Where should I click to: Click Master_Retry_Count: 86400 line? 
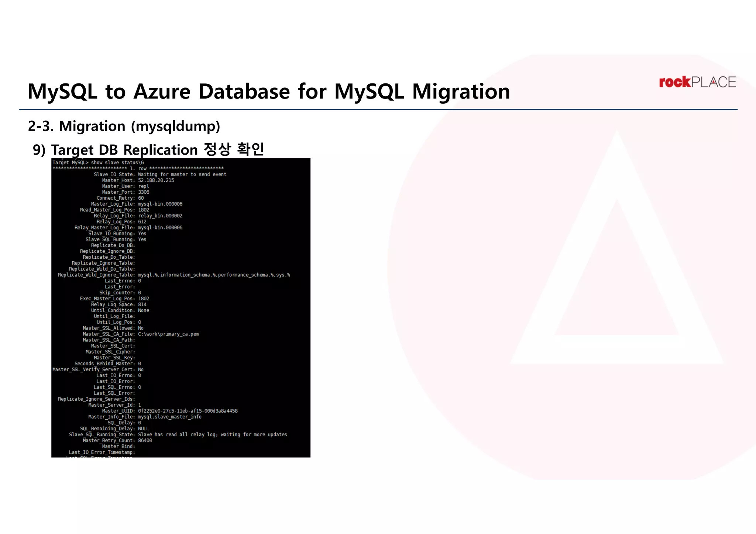point(117,440)
